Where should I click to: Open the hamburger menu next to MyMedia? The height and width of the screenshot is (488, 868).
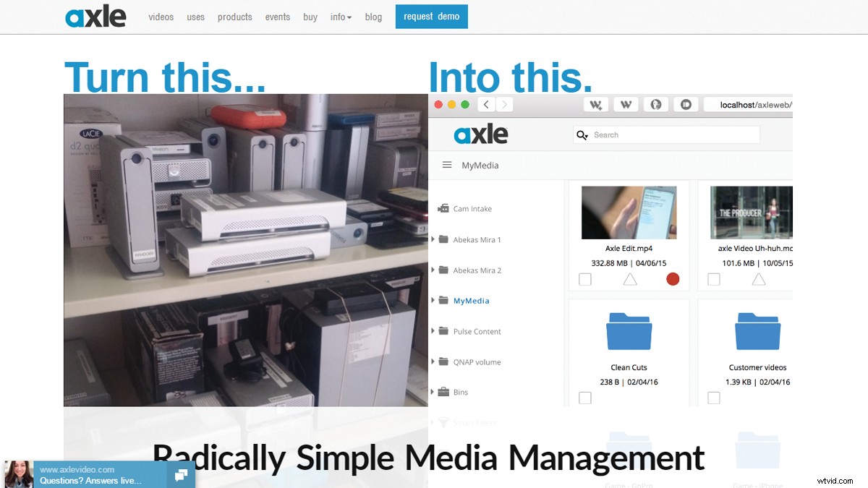pyautogui.click(x=447, y=164)
